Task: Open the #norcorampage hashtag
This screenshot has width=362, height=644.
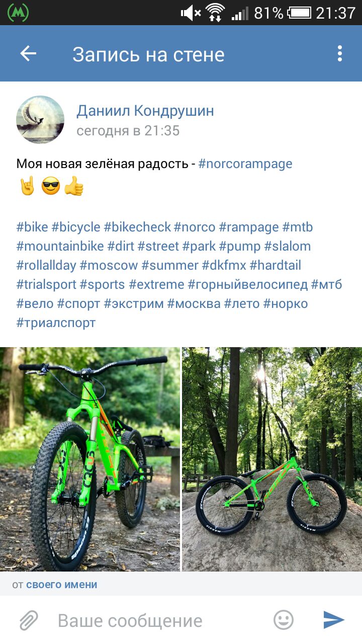Action: (245, 164)
